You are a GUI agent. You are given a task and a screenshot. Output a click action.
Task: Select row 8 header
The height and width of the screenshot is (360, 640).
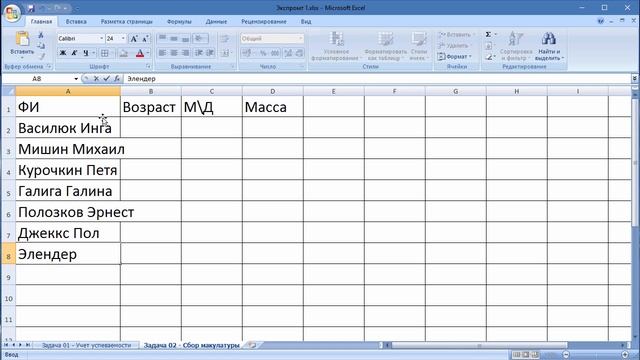(x=8, y=254)
